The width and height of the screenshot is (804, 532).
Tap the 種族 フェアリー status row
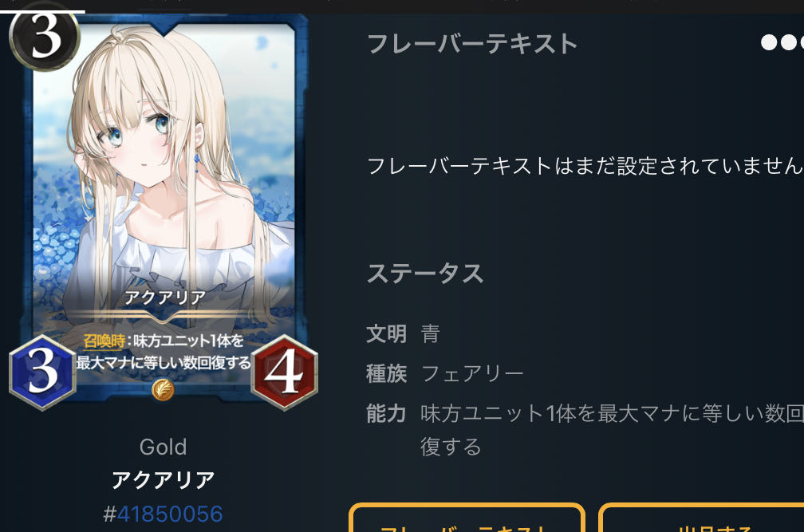click(444, 373)
